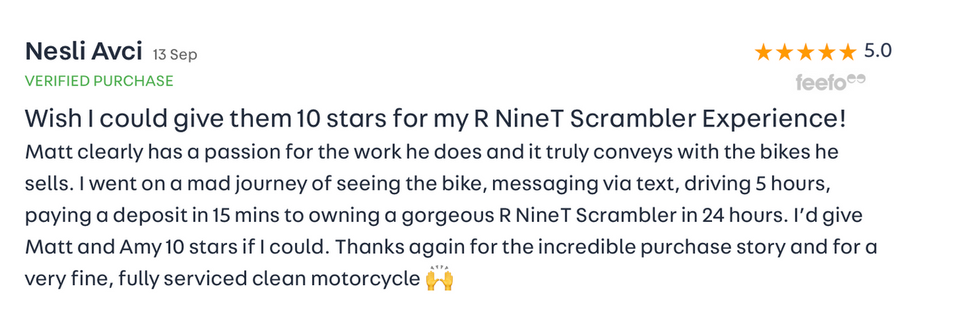980x317 pixels.
Task: Click the 5.0 rating score
Action: (877, 51)
